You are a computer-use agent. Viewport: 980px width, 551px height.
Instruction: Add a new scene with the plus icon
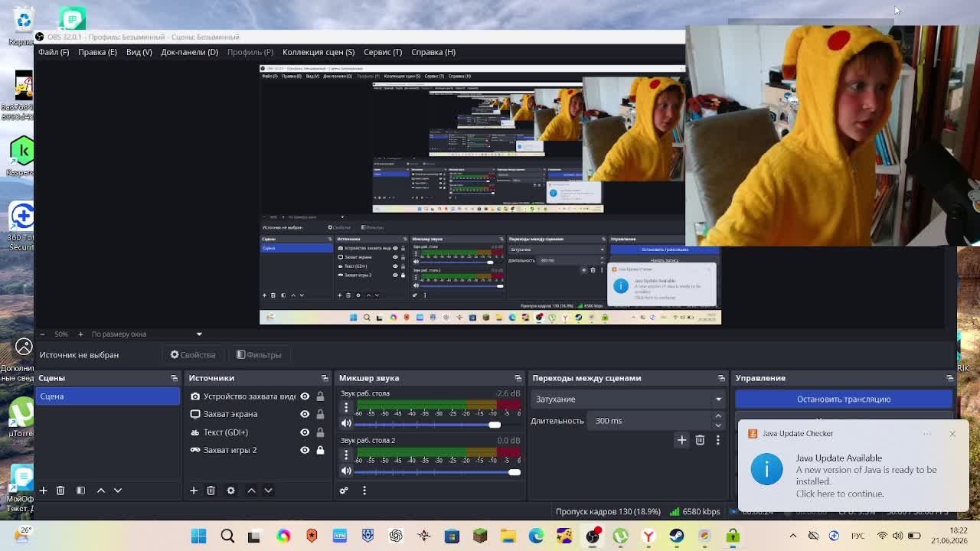click(x=44, y=491)
